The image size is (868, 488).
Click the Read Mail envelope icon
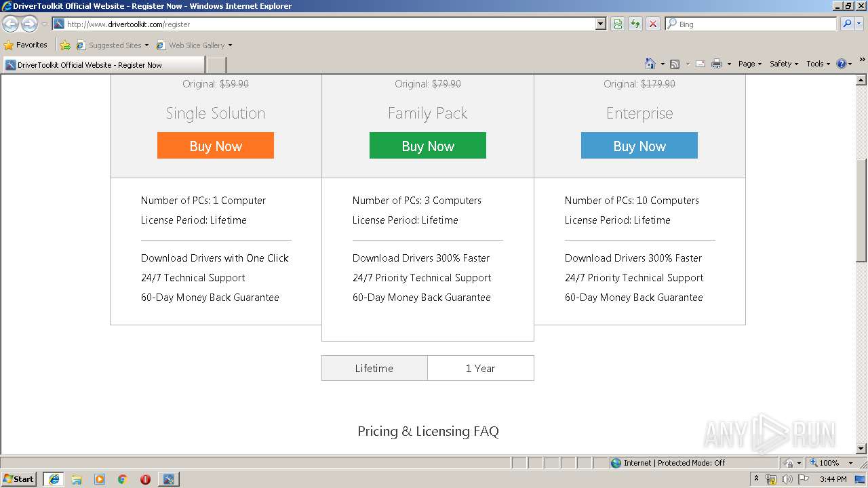(x=701, y=64)
